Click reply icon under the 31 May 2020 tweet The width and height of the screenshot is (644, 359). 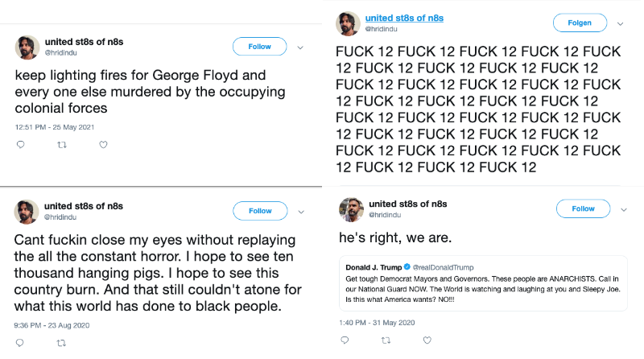coord(345,341)
